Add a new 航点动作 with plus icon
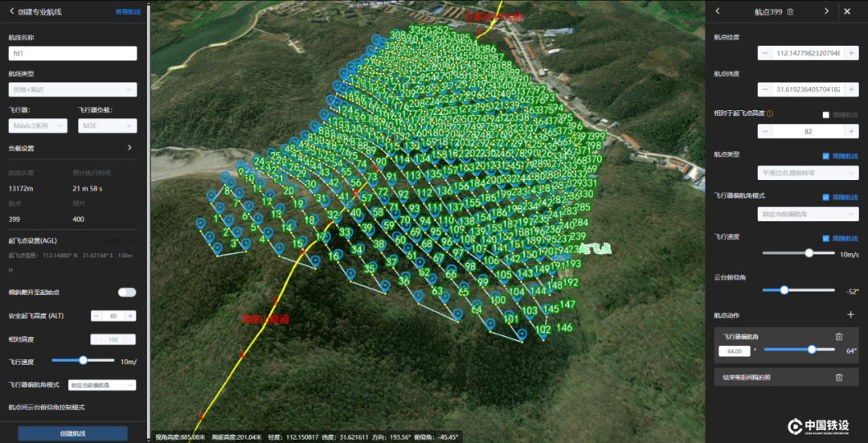The width and height of the screenshot is (868, 443). (851, 314)
